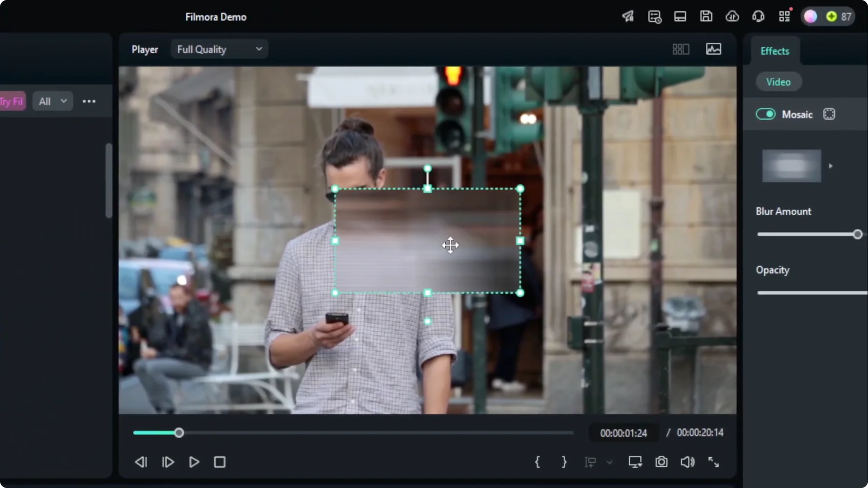The image size is (868, 488).
Task: Click the mark out brace icon
Action: [x=563, y=462]
